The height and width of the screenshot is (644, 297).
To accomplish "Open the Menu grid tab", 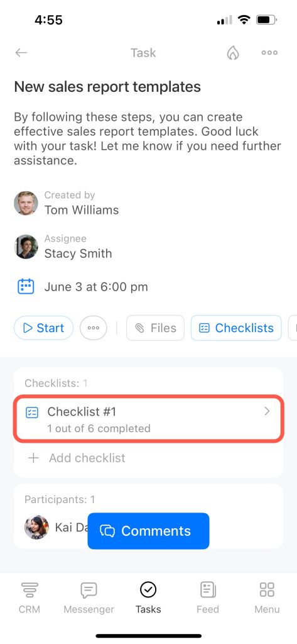I will coord(267,597).
